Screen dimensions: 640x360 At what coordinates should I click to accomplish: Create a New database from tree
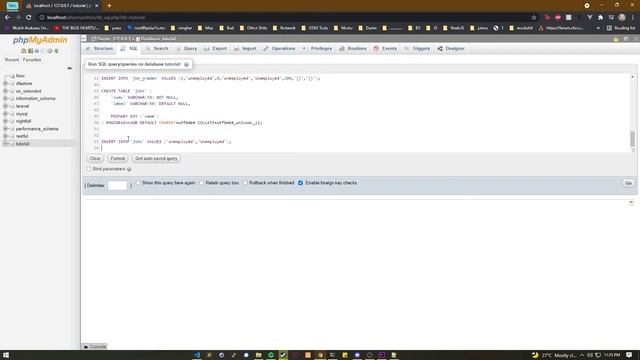click(20, 76)
